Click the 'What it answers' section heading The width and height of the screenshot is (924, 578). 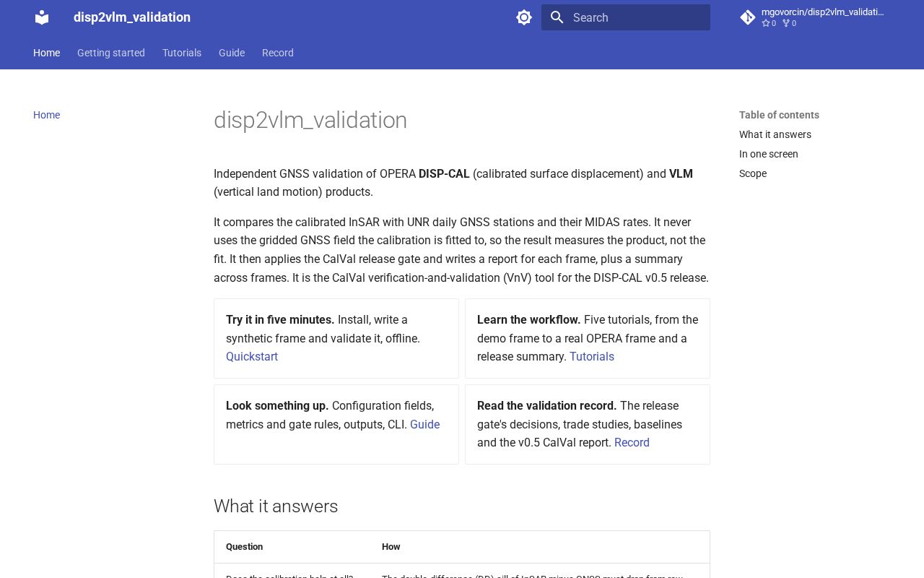276,506
